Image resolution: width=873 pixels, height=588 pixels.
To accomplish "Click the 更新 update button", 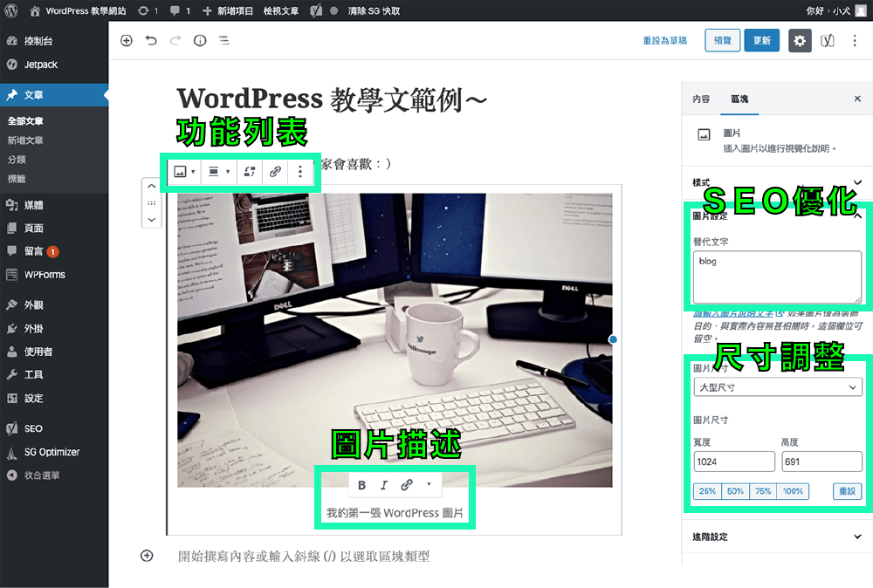I will click(x=761, y=41).
